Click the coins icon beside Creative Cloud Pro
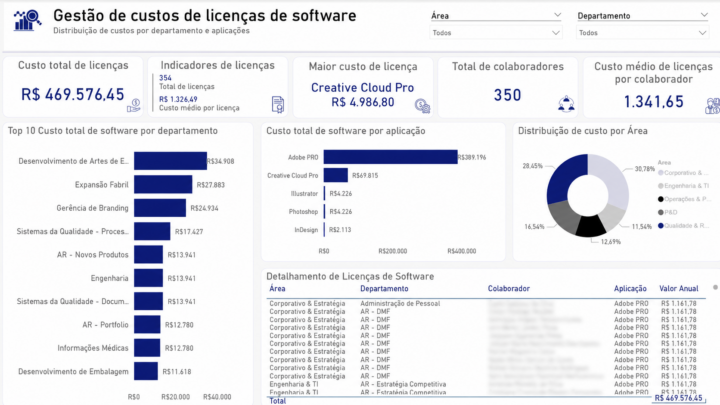720x405 pixels. pos(422,106)
